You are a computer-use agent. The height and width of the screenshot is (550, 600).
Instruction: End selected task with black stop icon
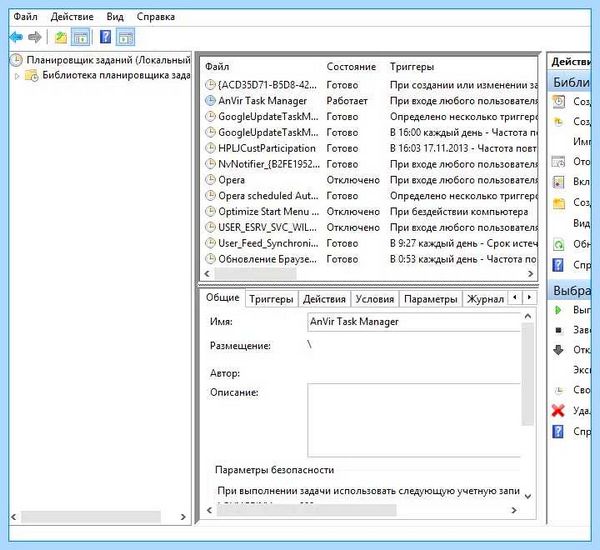[x=559, y=330]
